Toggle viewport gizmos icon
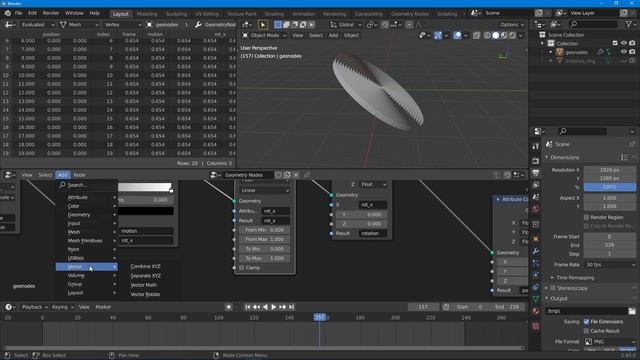Image resolution: width=640 pixels, height=360 pixels. coord(438,36)
